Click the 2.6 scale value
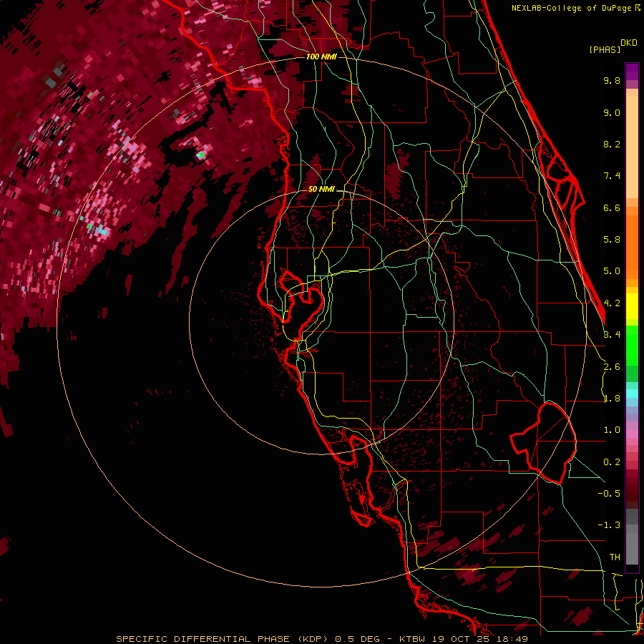Image resolution: width=644 pixels, height=644 pixels. (x=612, y=367)
